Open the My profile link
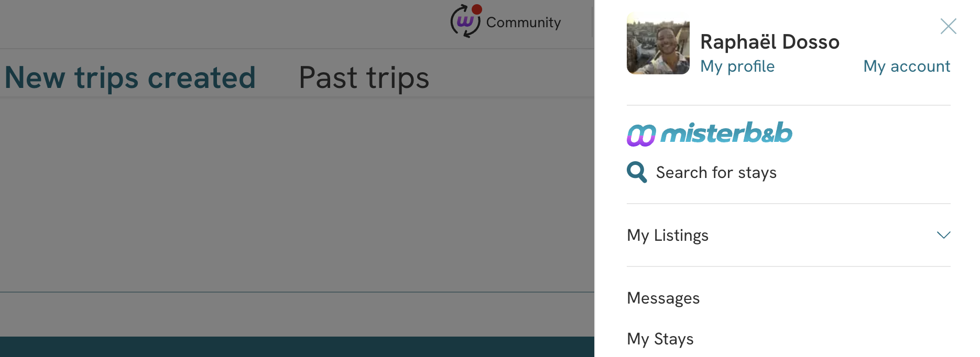This screenshot has width=980, height=357. (x=737, y=66)
